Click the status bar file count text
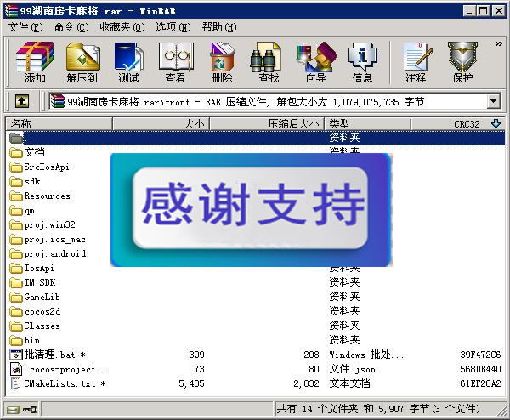Viewport: 510px width, 420px height. pyautogui.click(x=378, y=409)
